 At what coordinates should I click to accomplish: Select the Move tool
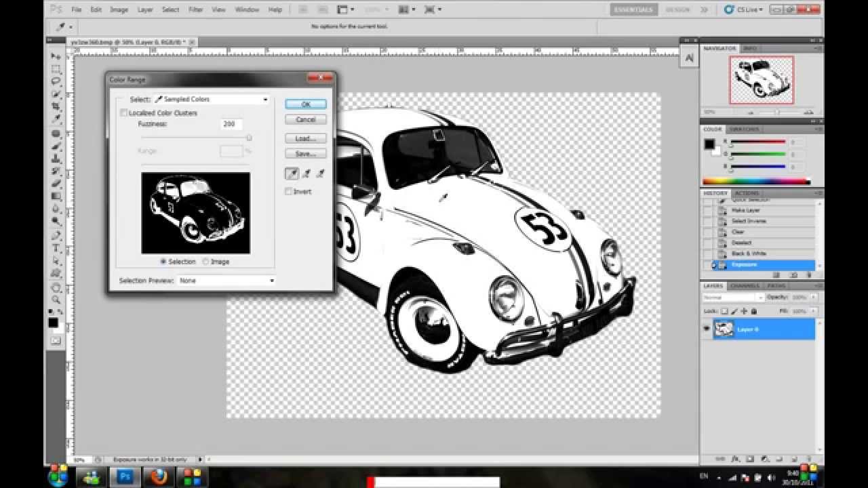(x=56, y=56)
